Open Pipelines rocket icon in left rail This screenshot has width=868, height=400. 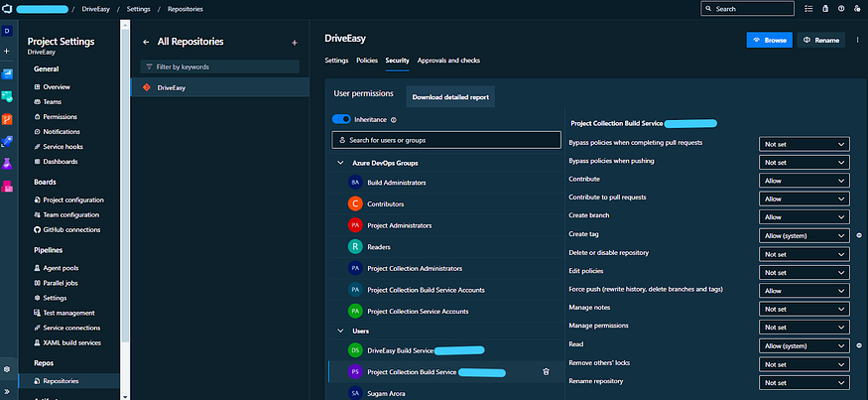(x=7, y=141)
